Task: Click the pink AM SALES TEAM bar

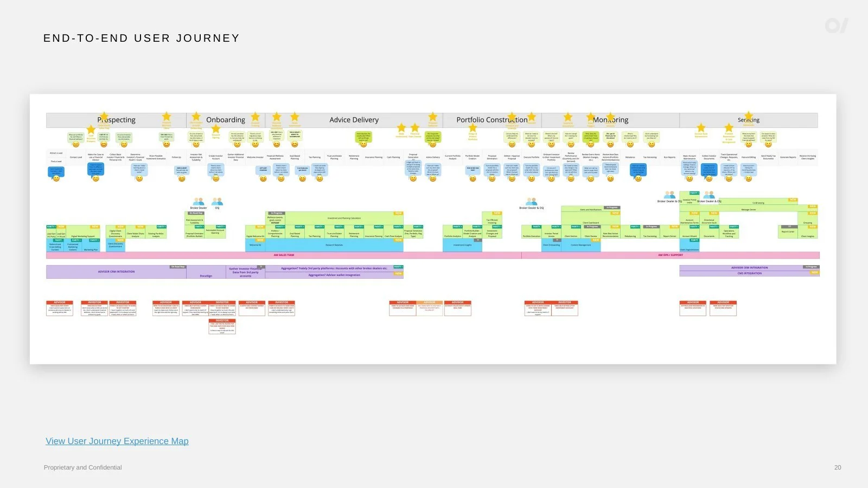Action: [284, 255]
